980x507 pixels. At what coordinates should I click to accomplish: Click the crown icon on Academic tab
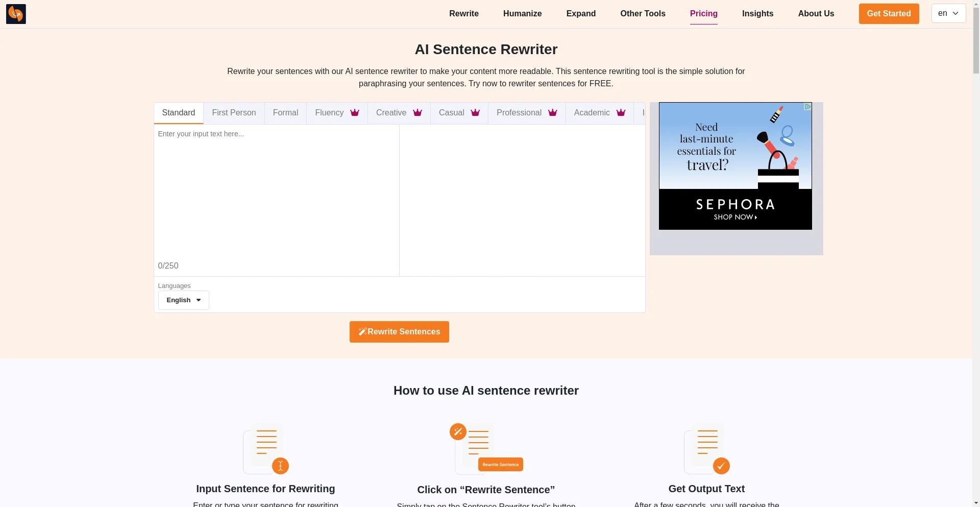click(x=621, y=112)
